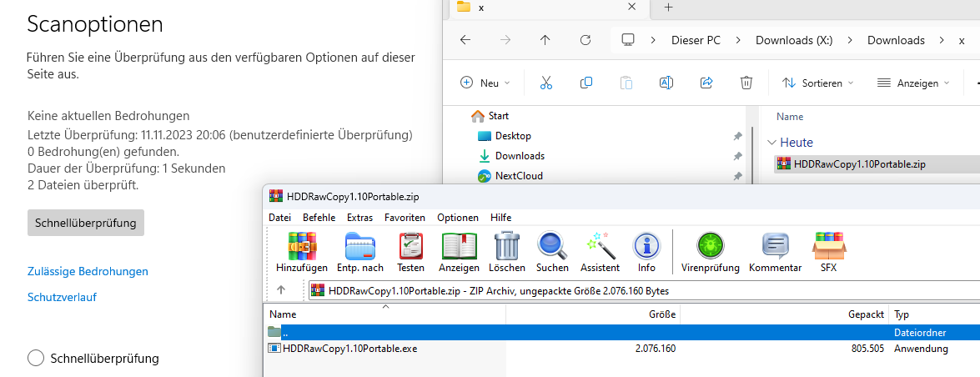Unpin Desktop from Explorer sidebar

(737, 136)
